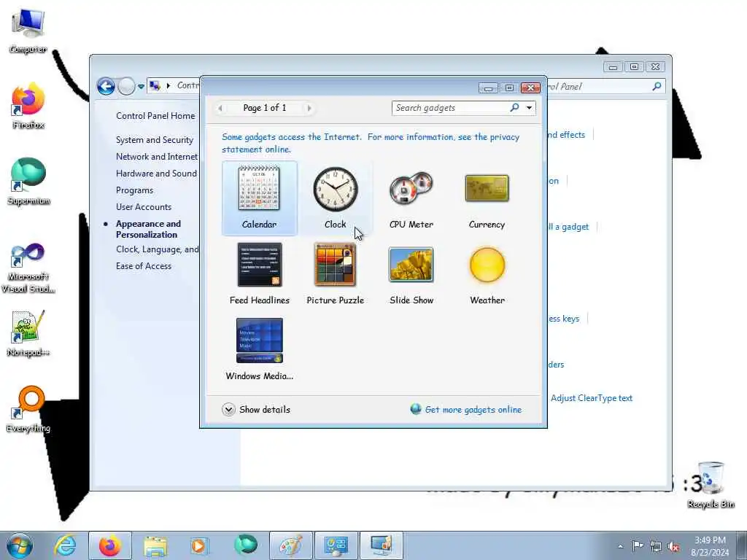Click the search magnifier in gadget gallery
The image size is (747, 560).
tap(514, 108)
